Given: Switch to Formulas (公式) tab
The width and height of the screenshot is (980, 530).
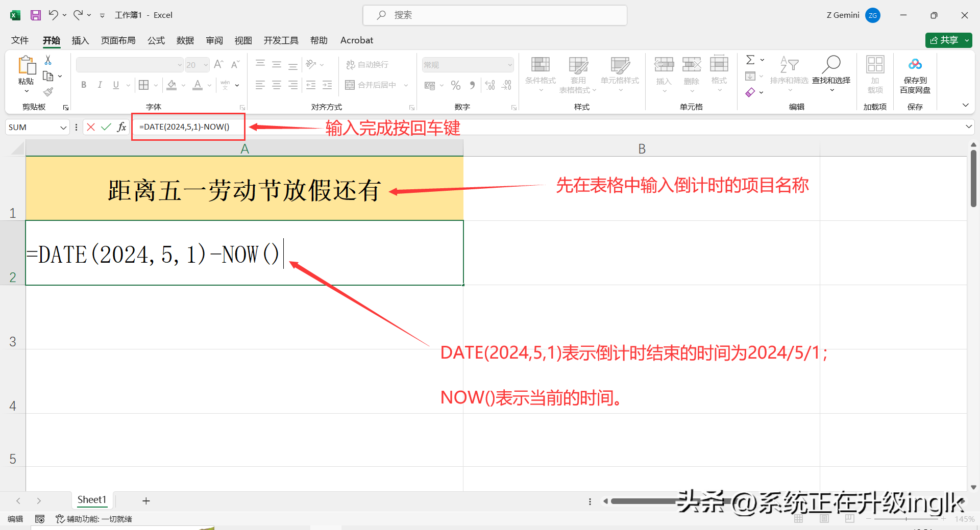Looking at the screenshot, I should point(156,40).
